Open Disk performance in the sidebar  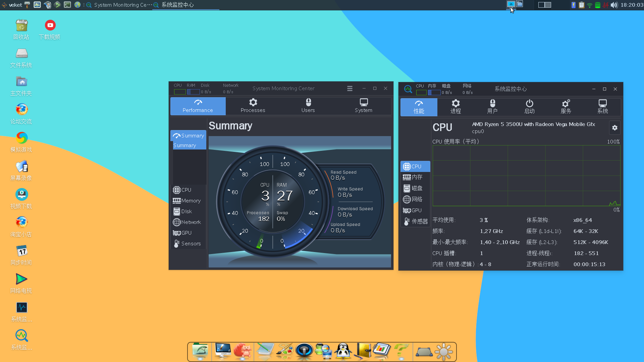click(186, 212)
